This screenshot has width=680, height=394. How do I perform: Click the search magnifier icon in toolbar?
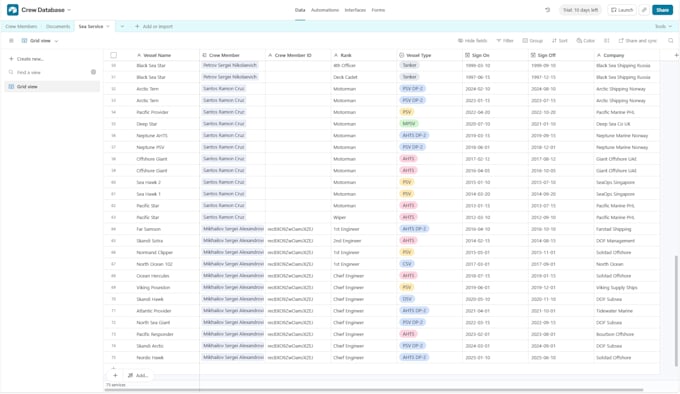tap(670, 41)
